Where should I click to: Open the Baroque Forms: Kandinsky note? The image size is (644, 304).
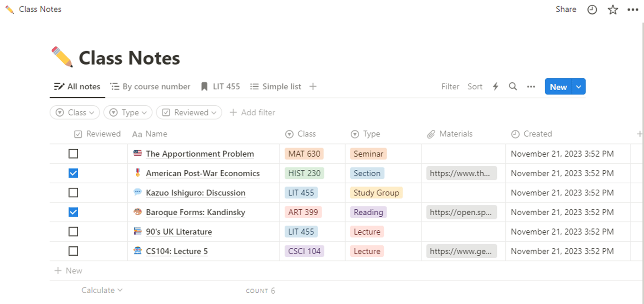pyautogui.click(x=195, y=212)
